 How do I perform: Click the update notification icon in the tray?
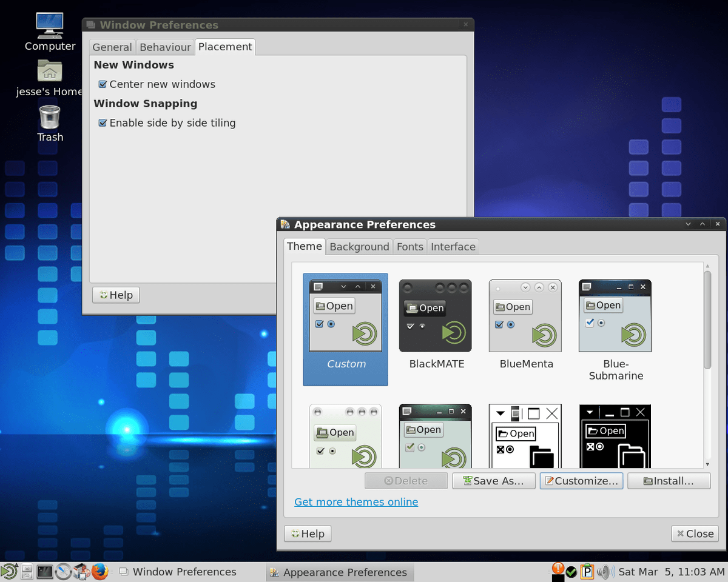[x=558, y=569]
